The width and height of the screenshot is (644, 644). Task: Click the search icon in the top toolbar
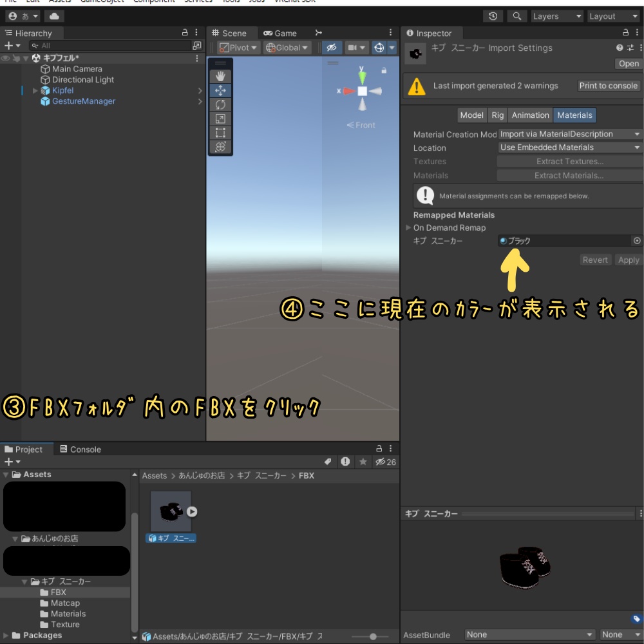516,15
